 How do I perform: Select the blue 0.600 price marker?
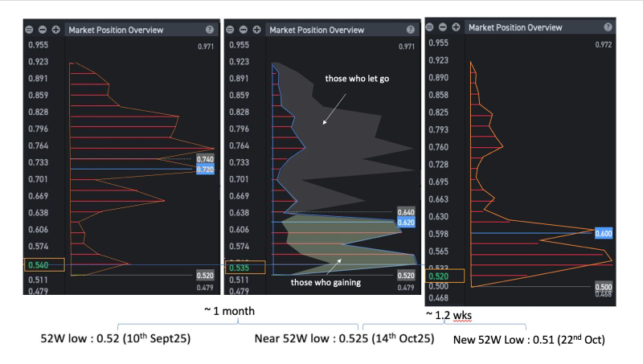(603, 233)
